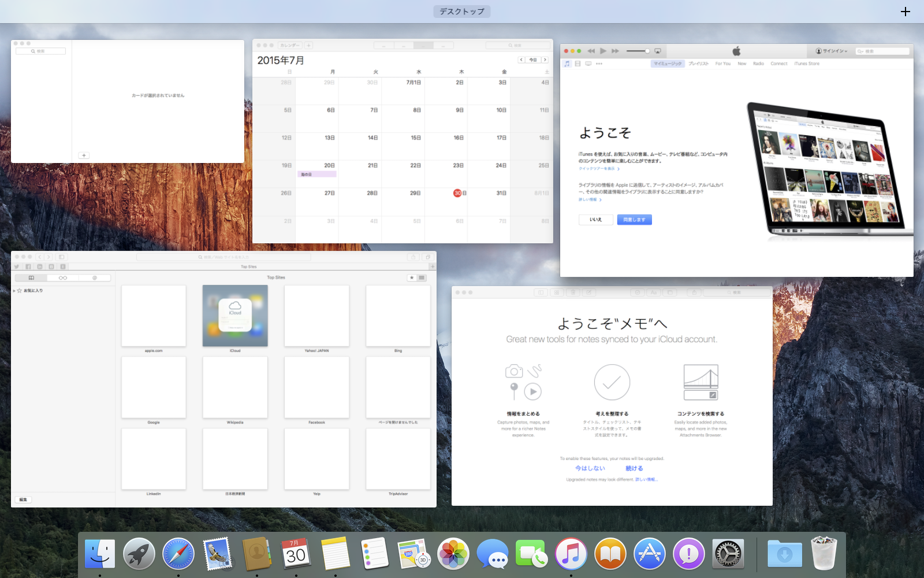Viewport: 924px width, 578px height.
Task: Click the iTunes fast-forward button
Action: point(615,51)
